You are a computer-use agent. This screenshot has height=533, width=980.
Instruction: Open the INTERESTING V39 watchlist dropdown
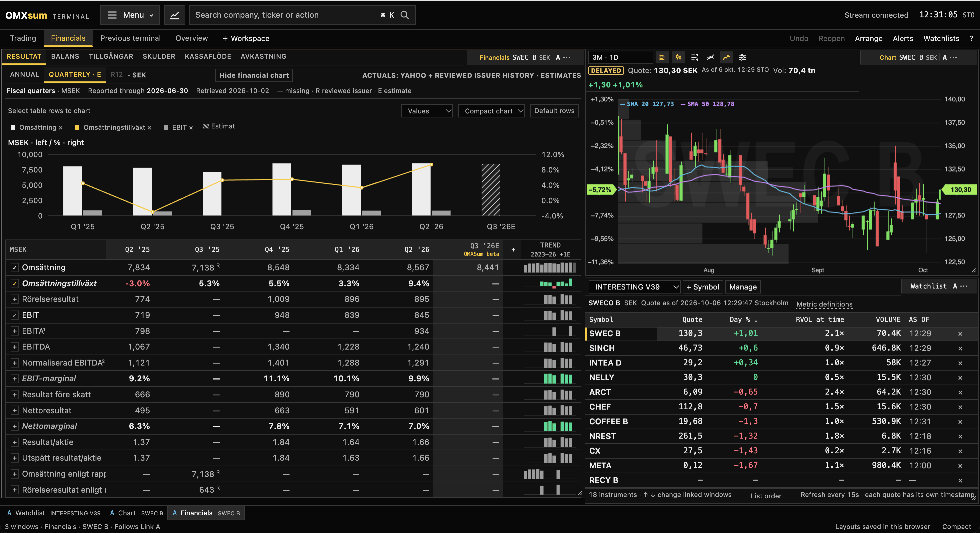coord(634,287)
